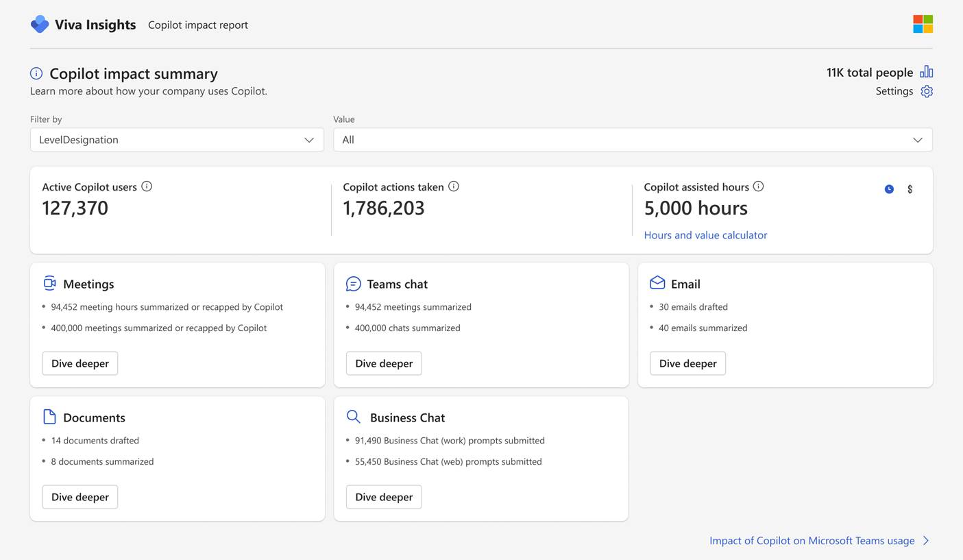Open Impact of Copilot on Microsoft Teams usage

(812, 541)
